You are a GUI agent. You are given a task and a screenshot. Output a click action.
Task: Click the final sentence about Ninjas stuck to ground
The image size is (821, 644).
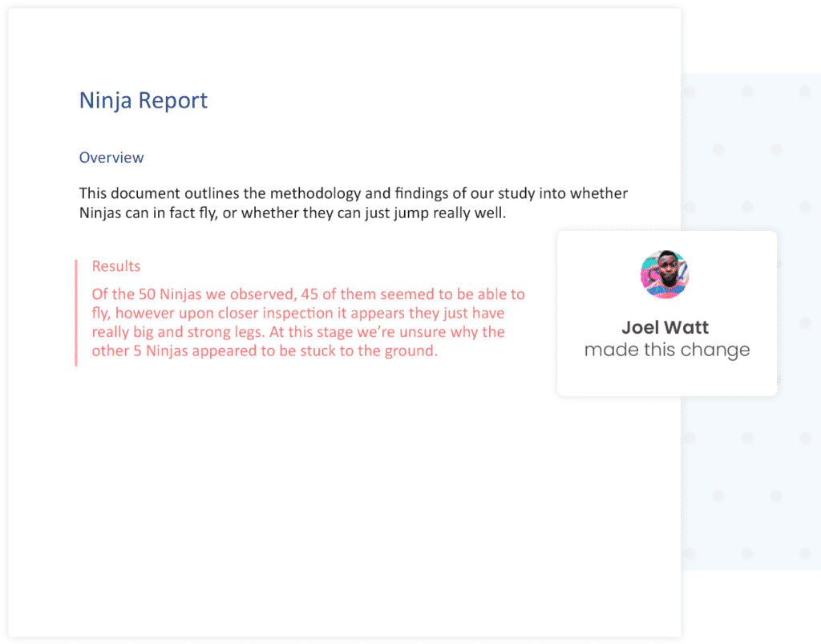point(265,350)
